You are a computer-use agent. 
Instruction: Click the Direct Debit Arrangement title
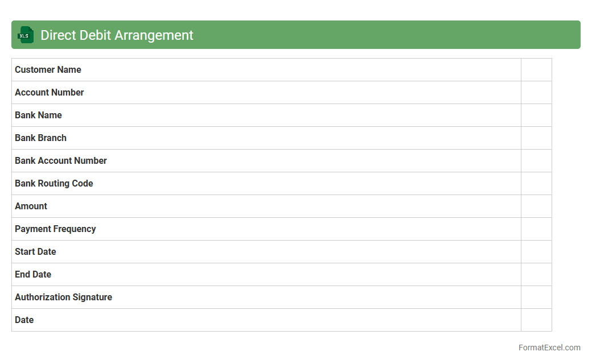pyautogui.click(x=117, y=35)
